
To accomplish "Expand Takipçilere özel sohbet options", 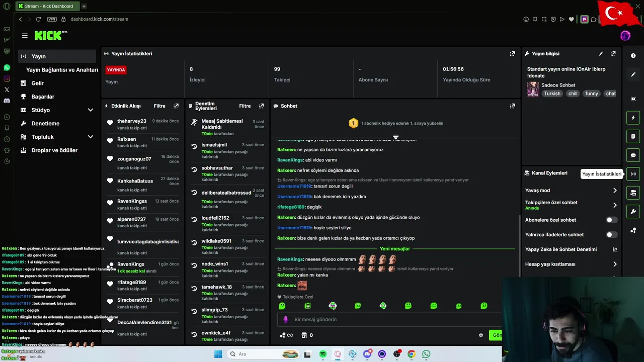I will point(614,205).
